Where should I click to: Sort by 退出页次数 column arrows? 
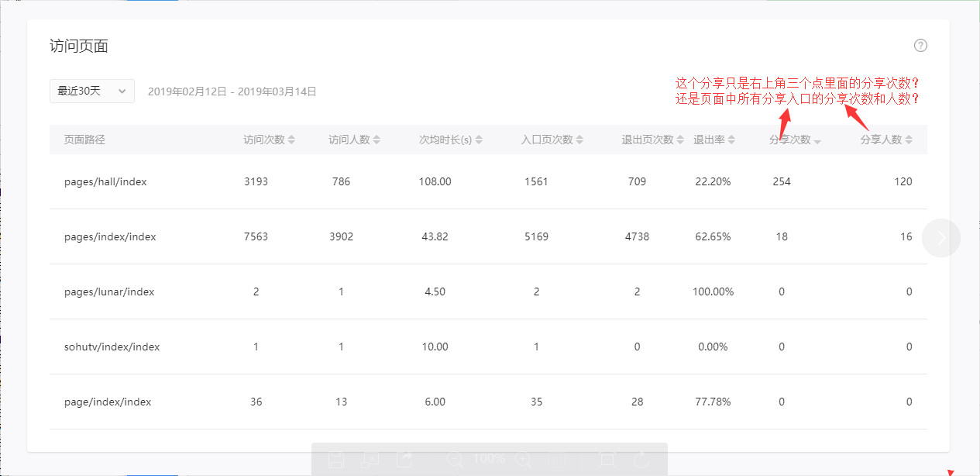tap(680, 140)
